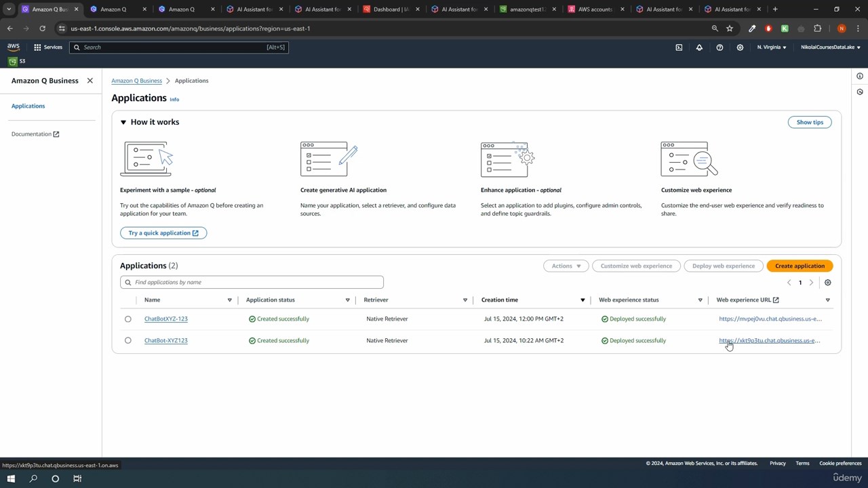Open the AWS support help icon
Screen dimensions: 868x488
[719, 47]
